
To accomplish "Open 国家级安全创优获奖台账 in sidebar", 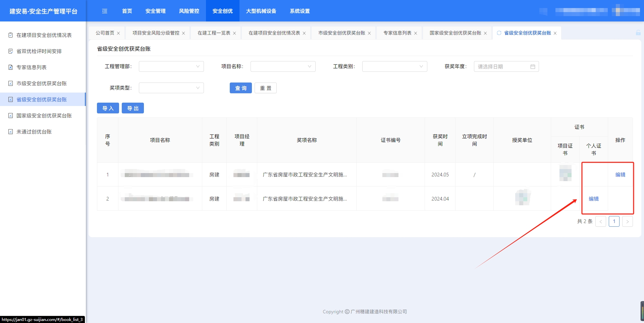I will click(44, 116).
